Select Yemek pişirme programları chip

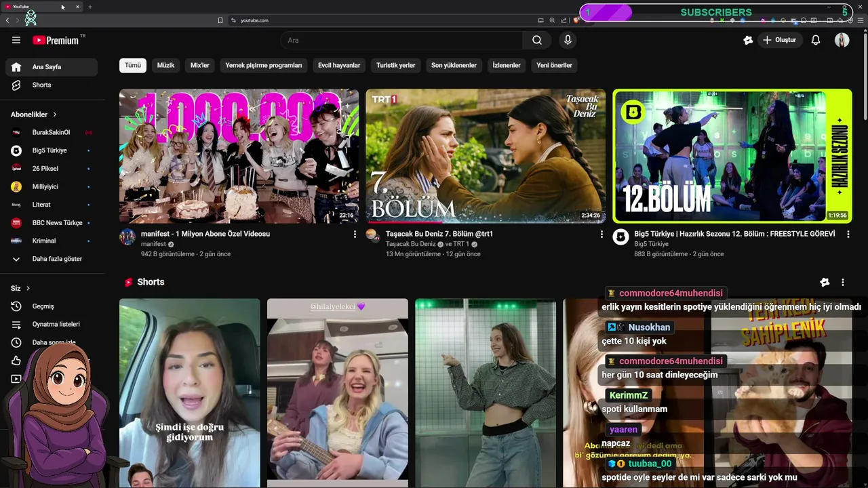[x=264, y=65]
